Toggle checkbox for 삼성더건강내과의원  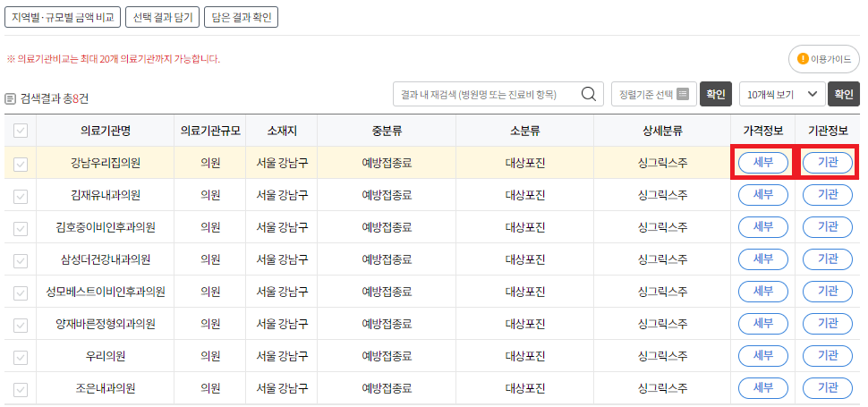click(x=21, y=260)
